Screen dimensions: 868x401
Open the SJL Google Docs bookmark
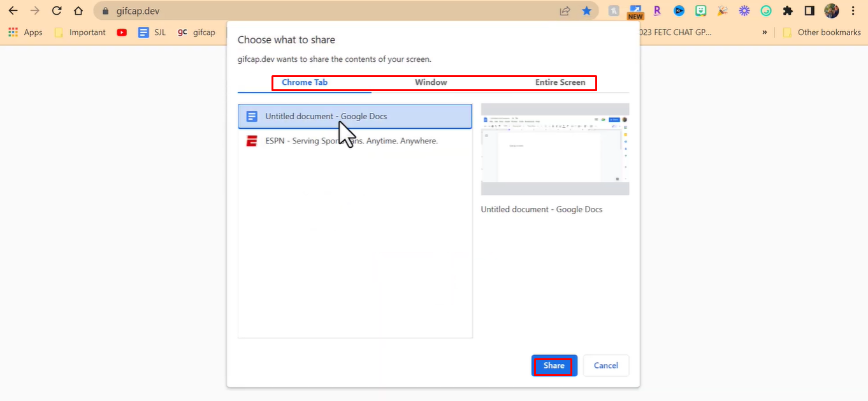point(152,32)
